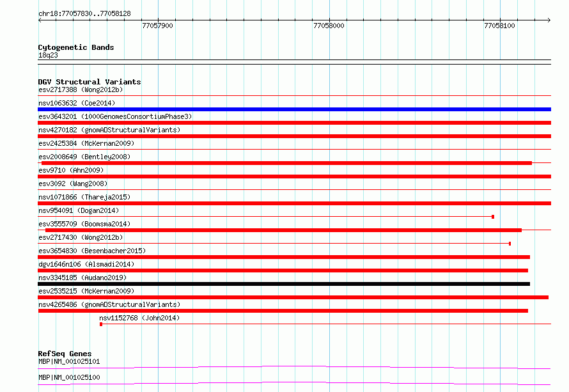
Task: Open the MBP|NM_001025100 gene label
Action: point(69,377)
